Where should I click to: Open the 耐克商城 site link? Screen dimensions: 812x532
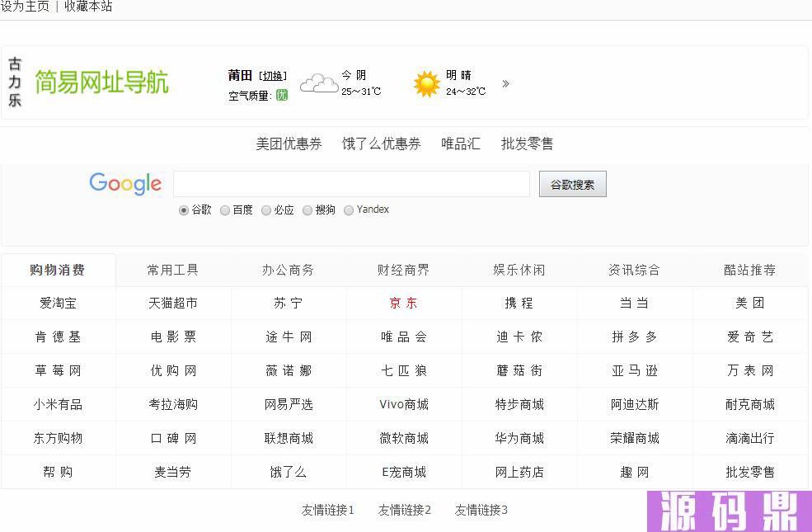pyautogui.click(x=750, y=404)
